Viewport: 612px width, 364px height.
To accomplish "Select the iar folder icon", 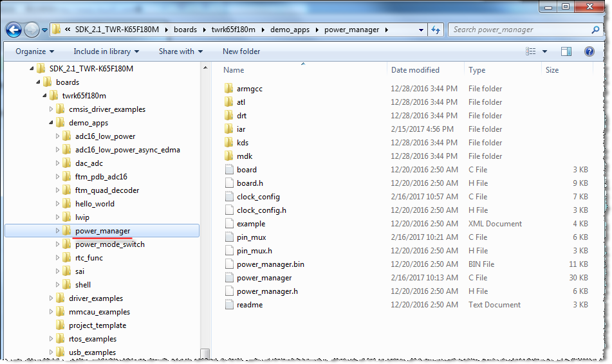I will tap(229, 129).
